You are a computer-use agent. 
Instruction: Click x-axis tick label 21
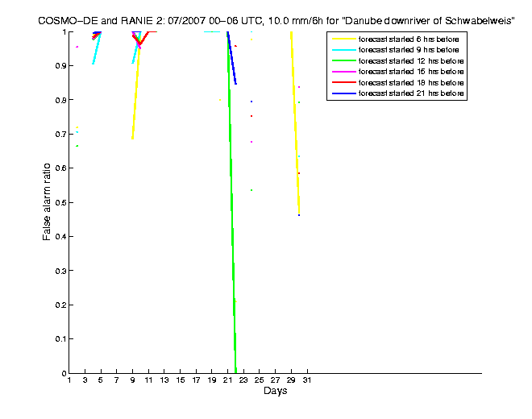[227, 380]
